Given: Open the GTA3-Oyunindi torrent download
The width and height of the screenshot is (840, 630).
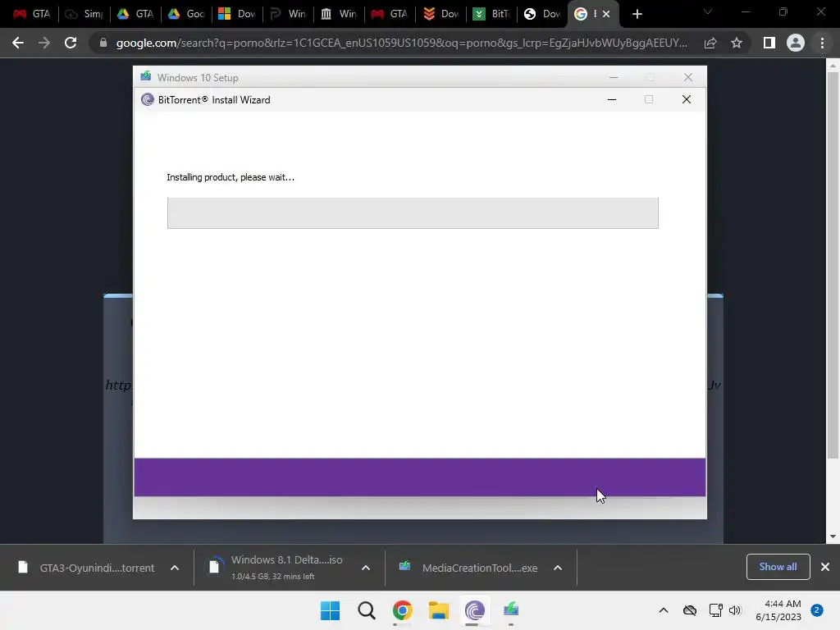Looking at the screenshot, I should [x=87, y=568].
